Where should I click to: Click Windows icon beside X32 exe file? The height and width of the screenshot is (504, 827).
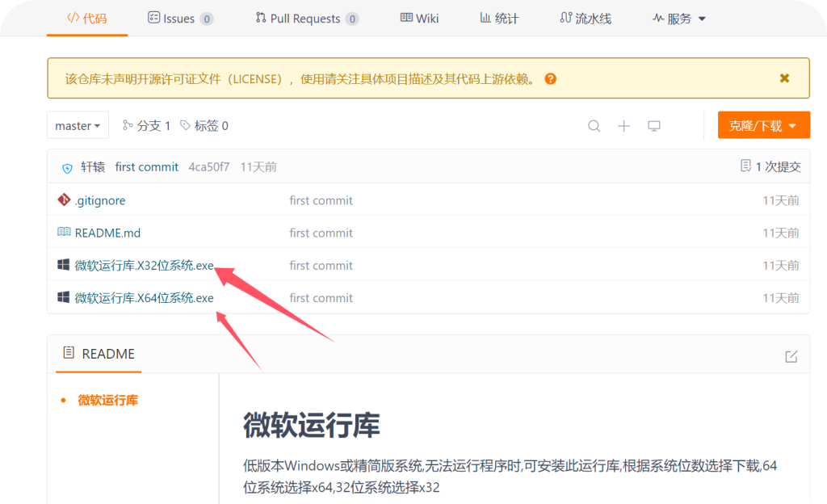point(63,265)
